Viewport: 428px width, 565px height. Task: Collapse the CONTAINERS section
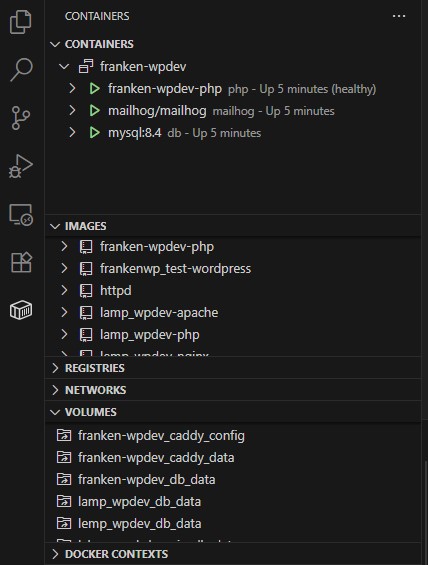tap(55, 44)
